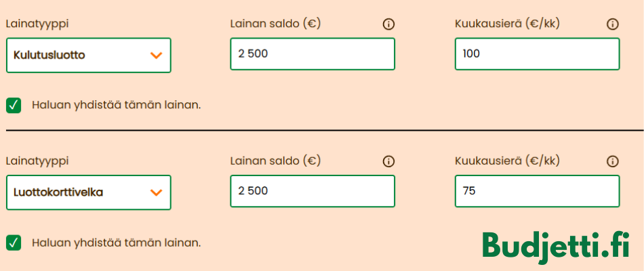Click the "Kuukausierä (€/kk)" label above the 100 field
Viewport: 644px width, 271px height.
coord(507,24)
